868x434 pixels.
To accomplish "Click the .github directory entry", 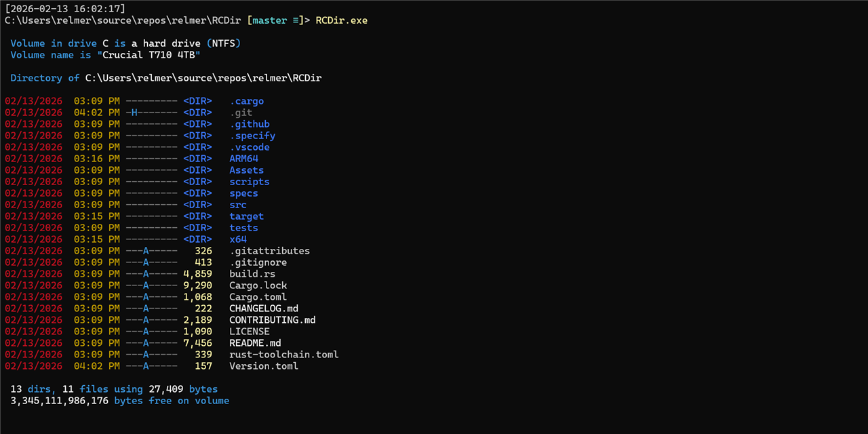I will 249,124.
